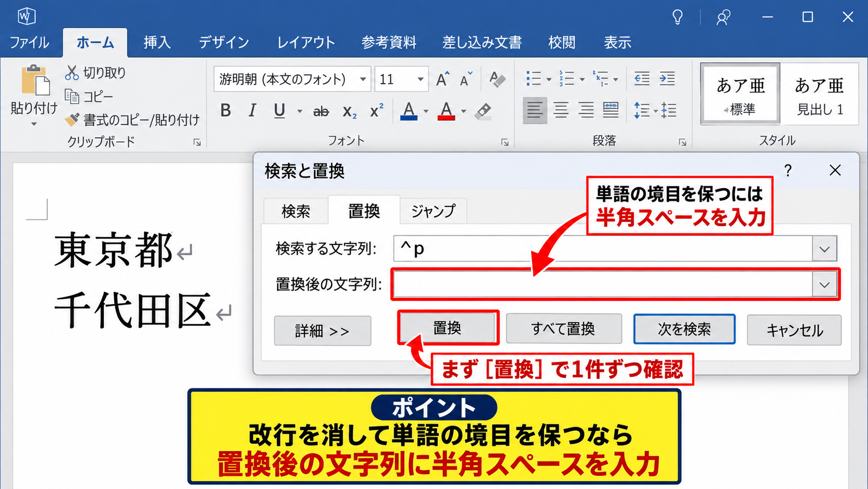Apply the blue underlined A text effect color
Viewport: 868px width, 489px height.
(x=409, y=111)
